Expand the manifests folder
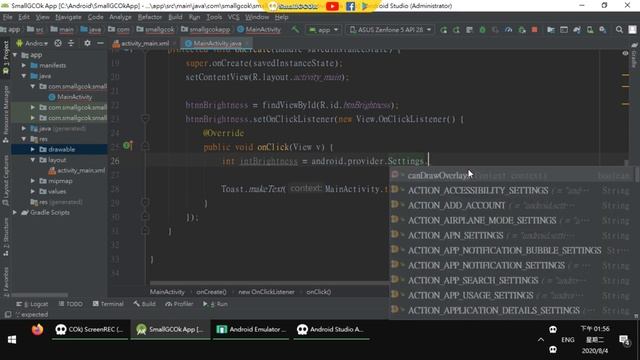The width and height of the screenshot is (640, 360). point(24,65)
